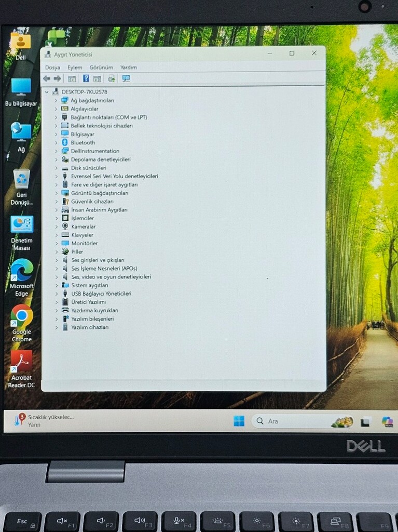Select the DESKTOP-7KU2578 computer name
Viewport: 398px width, 532px height.
point(85,92)
